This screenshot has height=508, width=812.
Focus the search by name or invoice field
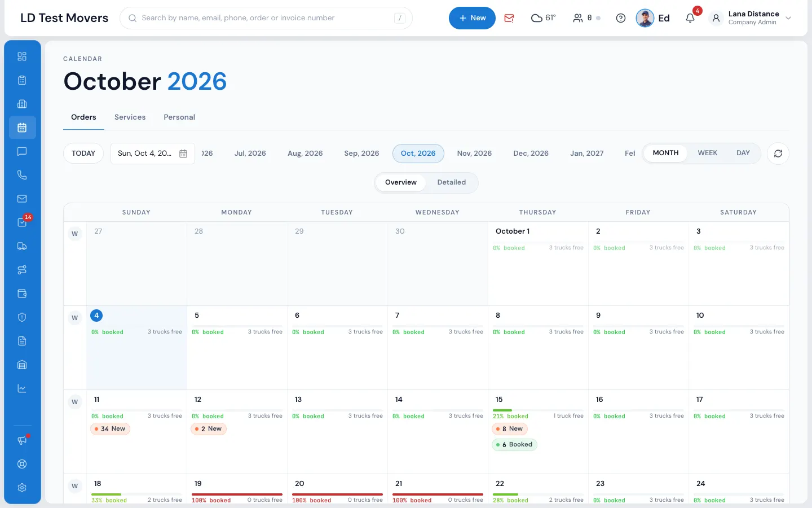pyautogui.click(x=266, y=18)
